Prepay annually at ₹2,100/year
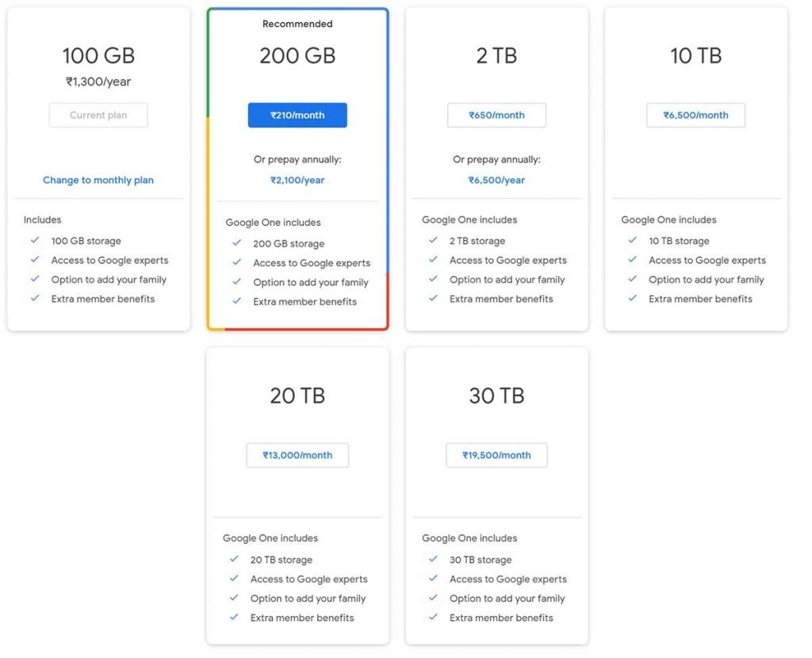This screenshot has width=812, height=658. click(297, 180)
